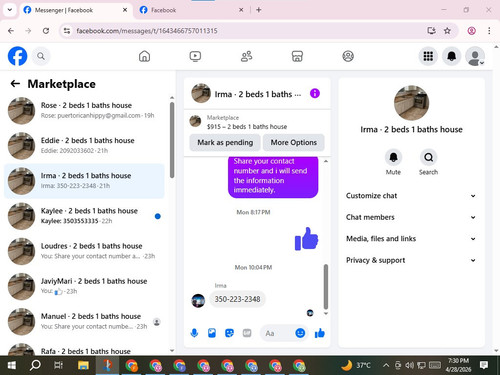Click the back arrow beside Marketplace
The image size is (500, 375).
click(x=15, y=83)
